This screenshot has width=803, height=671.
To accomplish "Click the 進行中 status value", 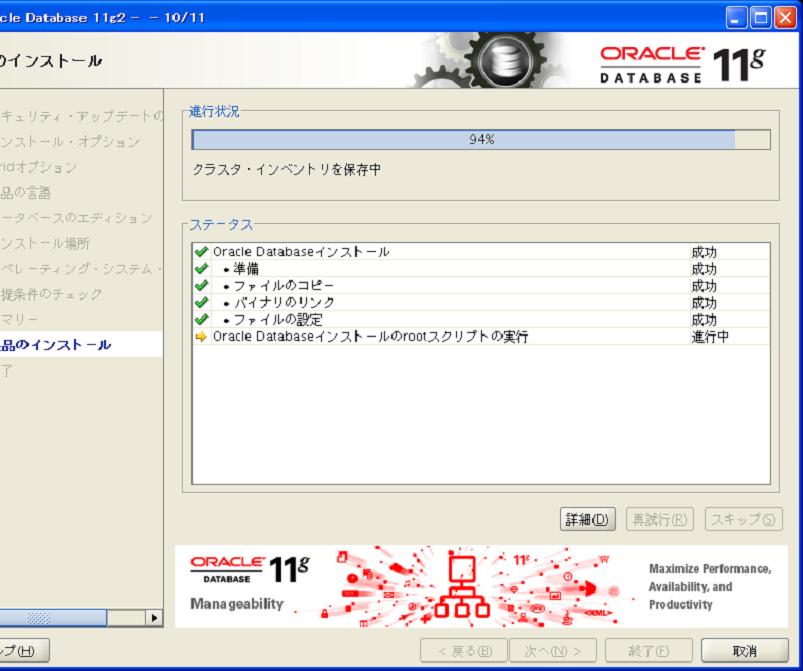I will click(x=710, y=337).
